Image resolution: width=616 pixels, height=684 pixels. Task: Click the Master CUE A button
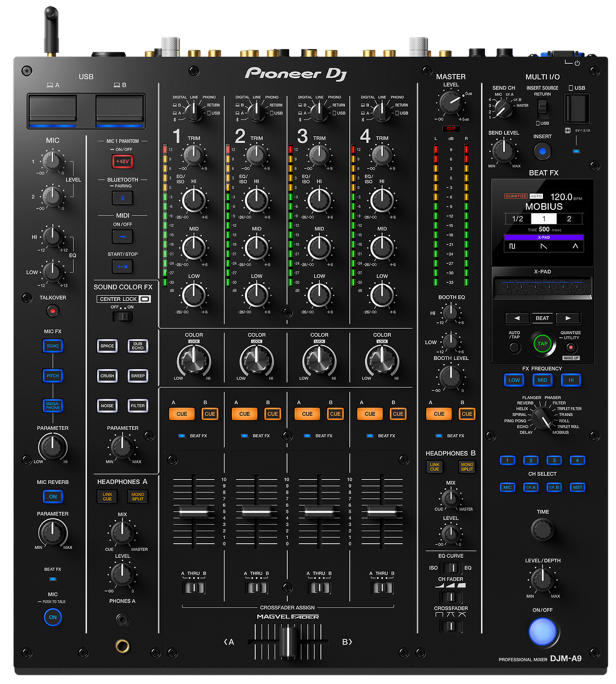point(439,414)
